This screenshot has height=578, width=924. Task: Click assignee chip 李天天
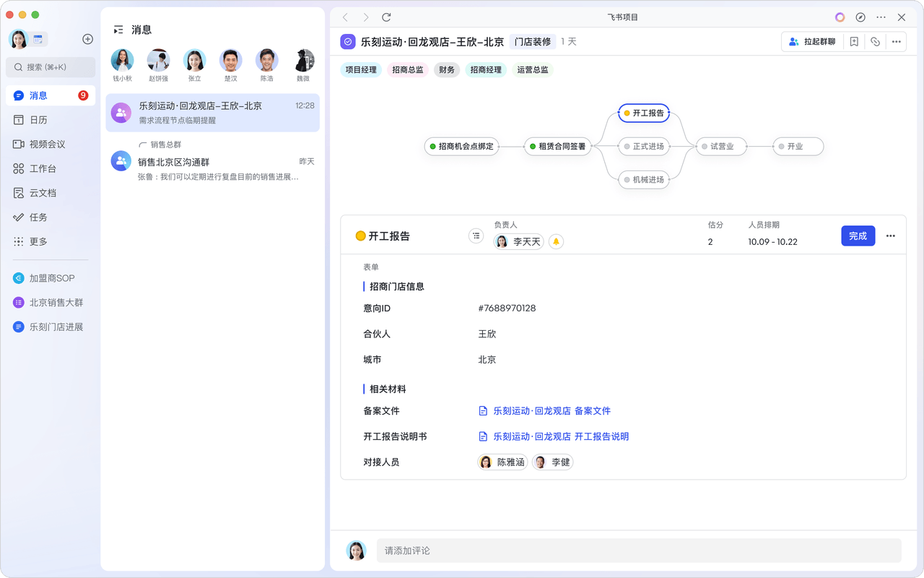[518, 242]
